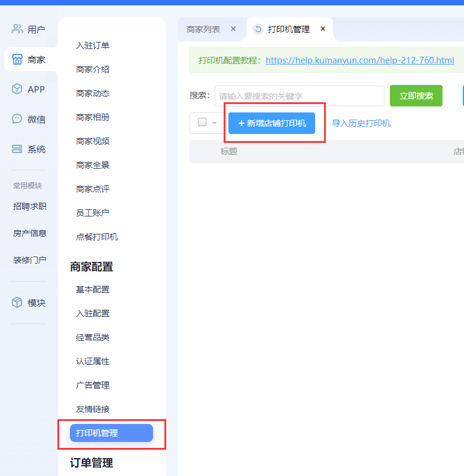Click the 订单管理 section heading

tap(91, 463)
